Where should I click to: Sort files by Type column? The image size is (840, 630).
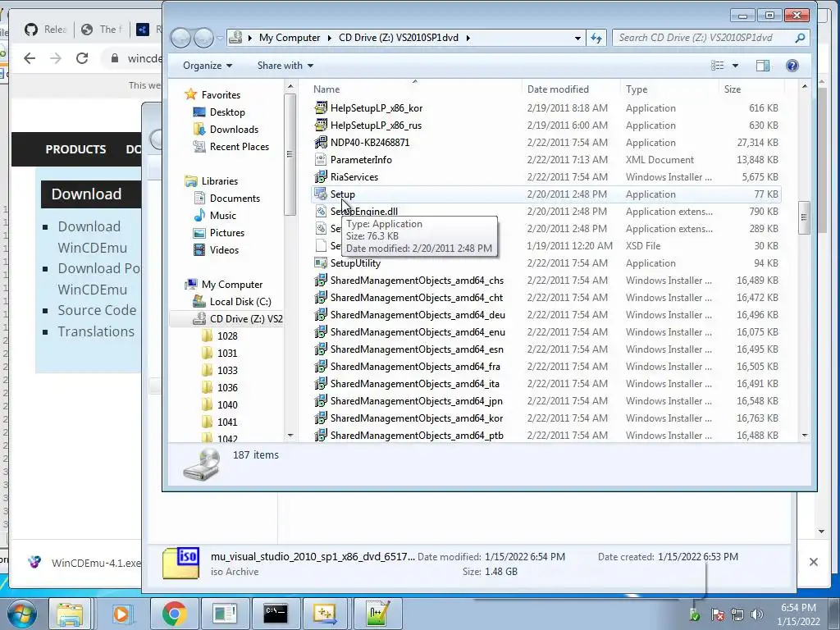click(x=669, y=89)
